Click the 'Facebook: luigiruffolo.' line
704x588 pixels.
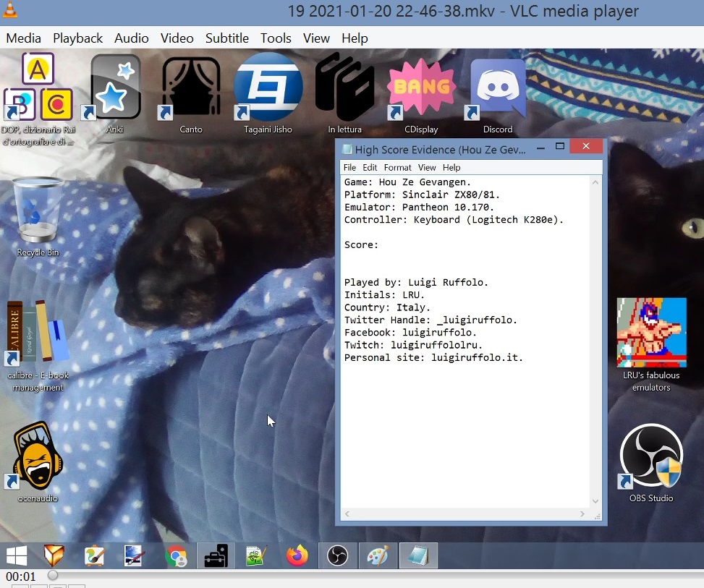(x=410, y=333)
